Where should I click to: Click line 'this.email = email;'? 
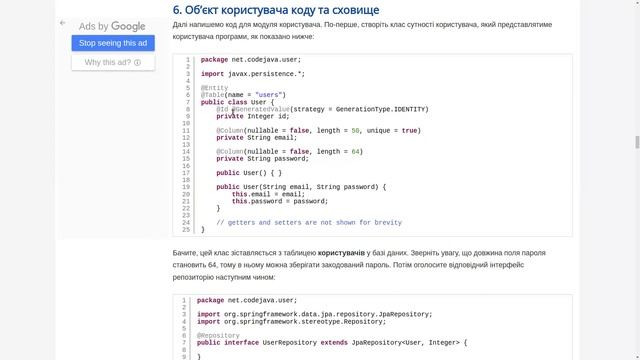[x=268, y=194]
